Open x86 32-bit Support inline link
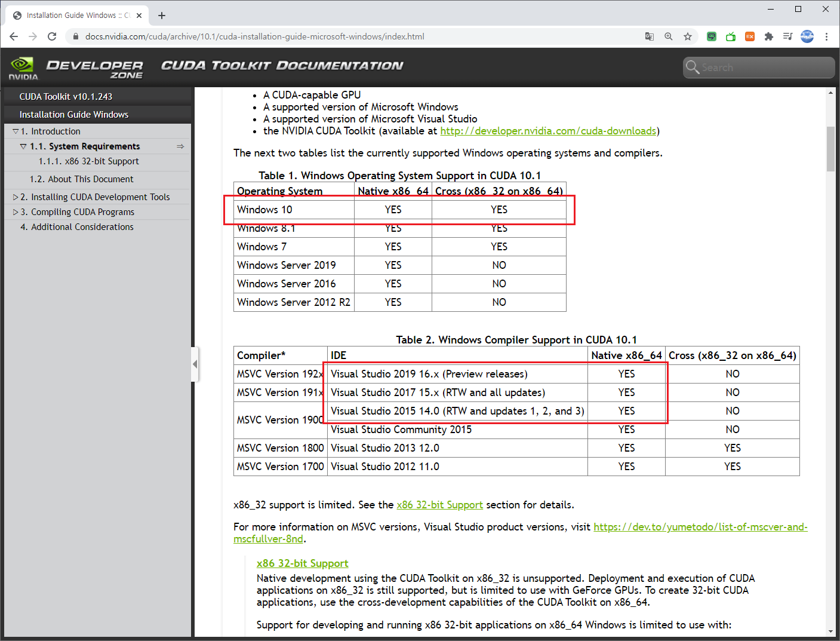The height and width of the screenshot is (641, 840). pyautogui.click(x=439, y=505)
